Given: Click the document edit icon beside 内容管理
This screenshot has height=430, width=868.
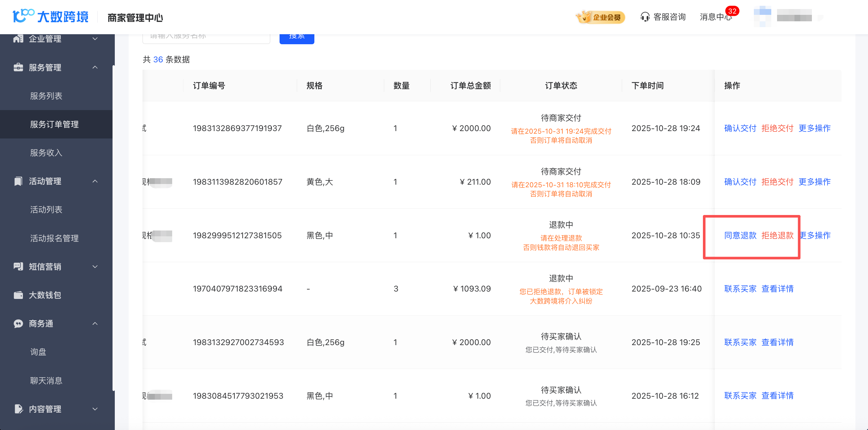Looking at the screenshot, I should coord(18,409).
